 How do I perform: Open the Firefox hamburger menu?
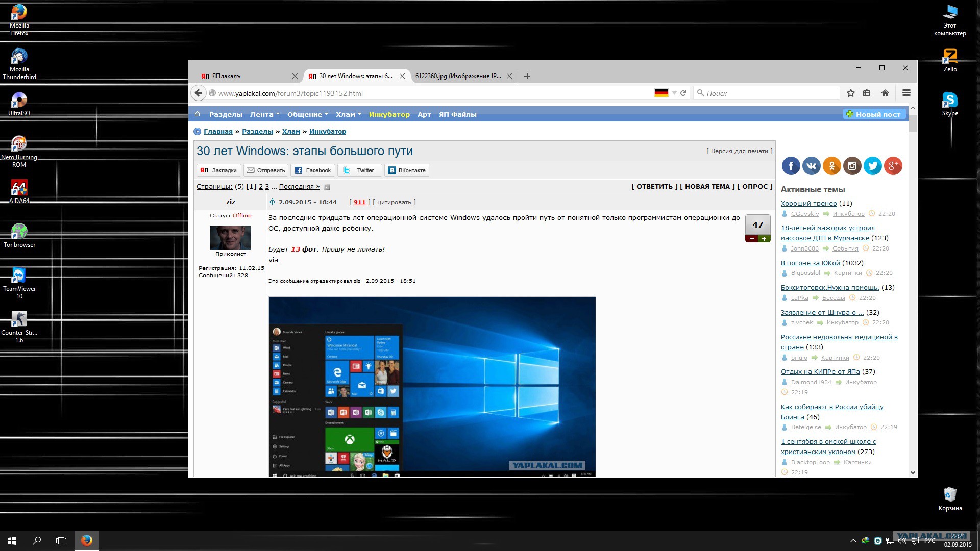click(906, 93)
